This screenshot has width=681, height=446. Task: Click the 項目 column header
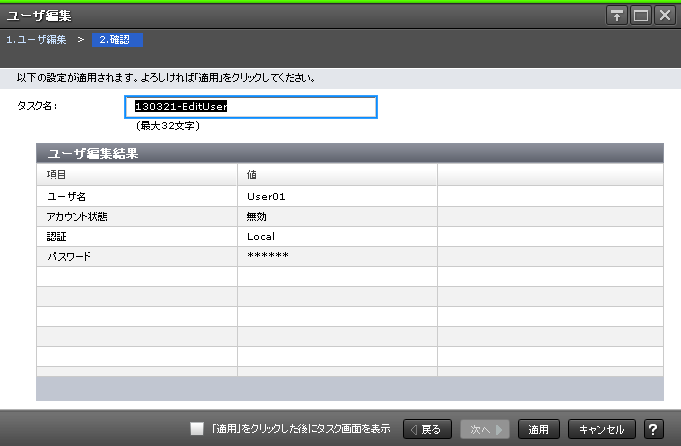point(137,175)
